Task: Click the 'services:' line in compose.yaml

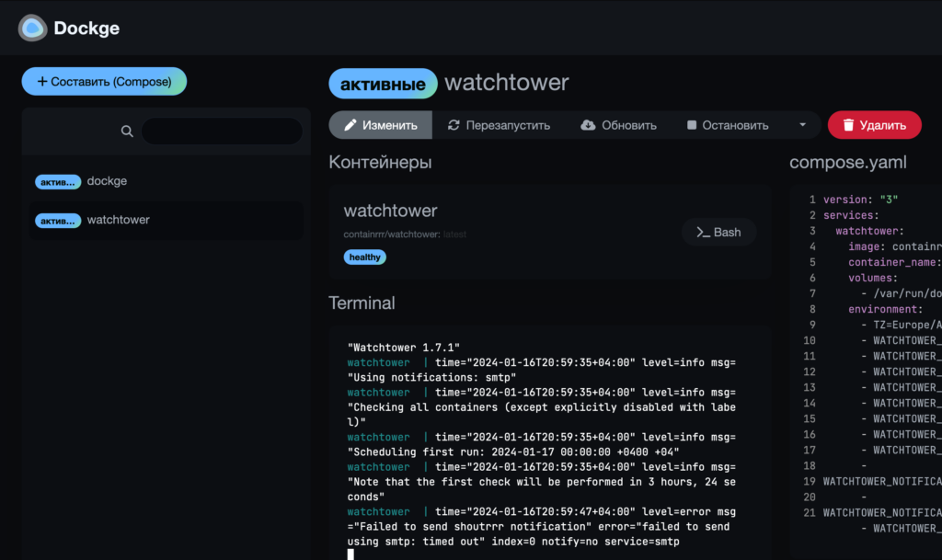Action: tap(851, 215)
